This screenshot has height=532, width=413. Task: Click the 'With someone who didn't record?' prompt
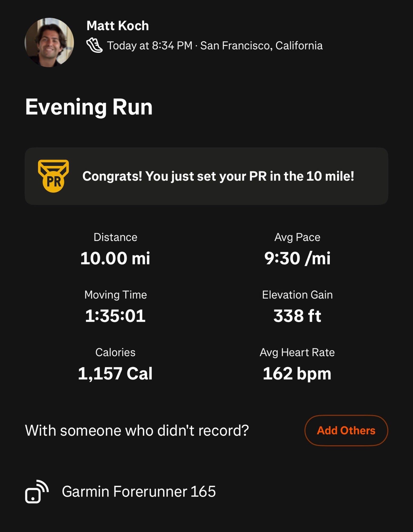coord(137,430)
